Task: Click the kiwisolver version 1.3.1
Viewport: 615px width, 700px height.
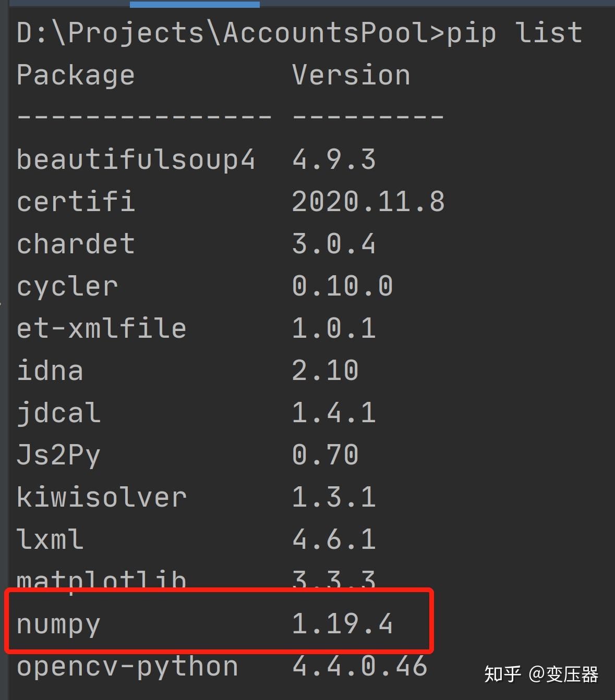Action: tap(334, 497)
